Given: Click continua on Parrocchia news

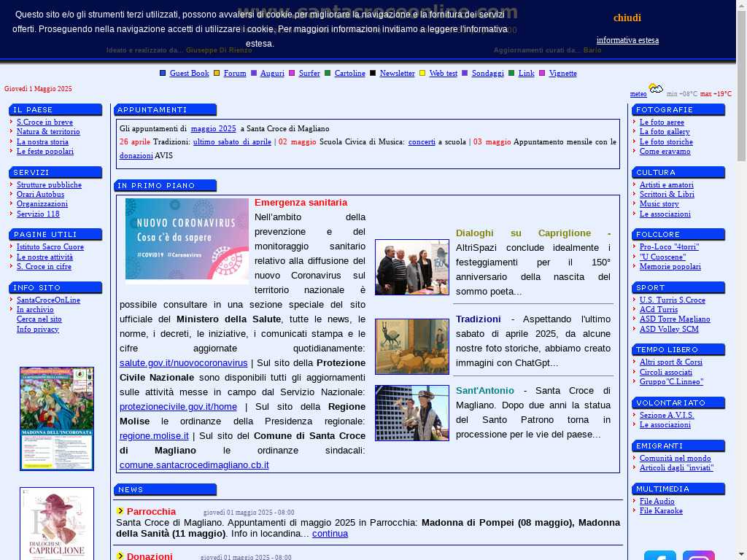Looking at the screenshot, I should pyautogui.click(x=330, y=533).
